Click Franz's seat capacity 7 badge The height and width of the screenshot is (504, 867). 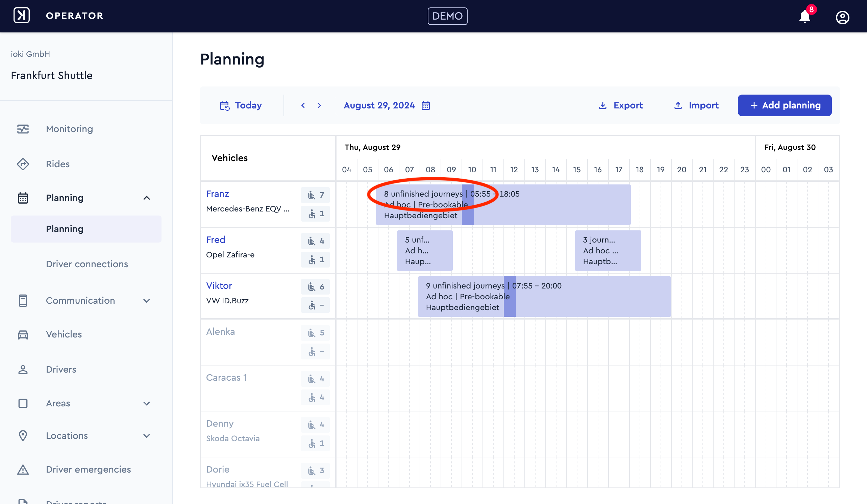tap(315, 195)
